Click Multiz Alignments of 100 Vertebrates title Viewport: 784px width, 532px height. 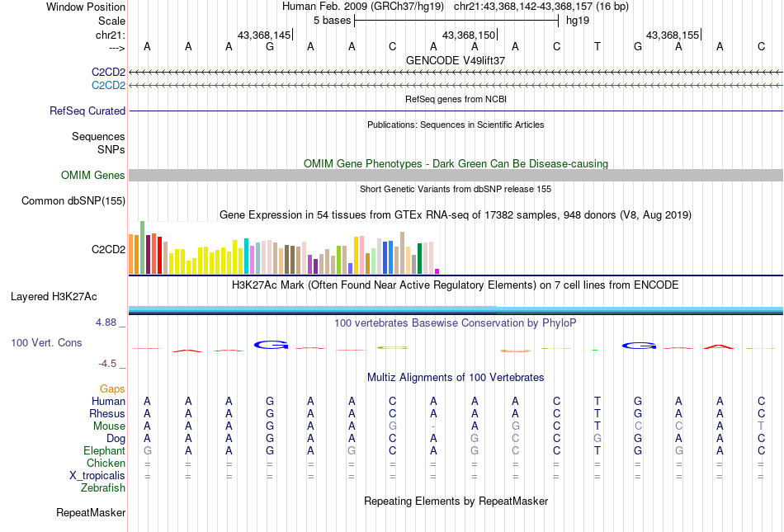[x=456, y=378]
